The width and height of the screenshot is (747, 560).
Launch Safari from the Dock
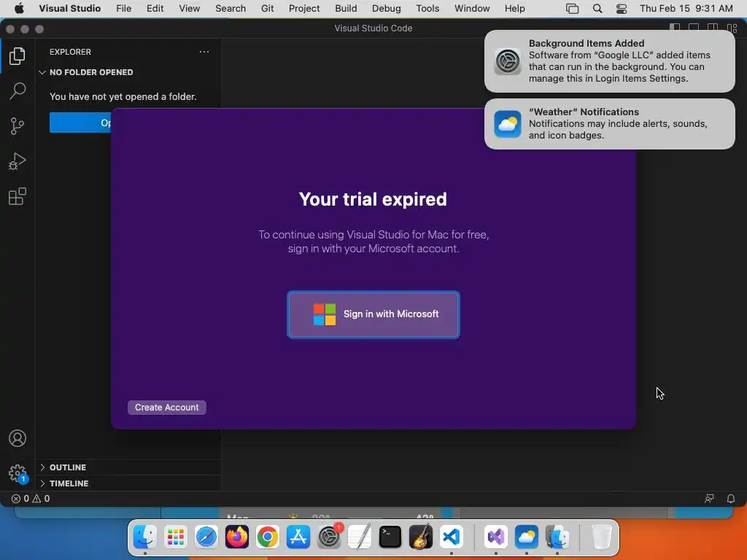tap(206, 537)
